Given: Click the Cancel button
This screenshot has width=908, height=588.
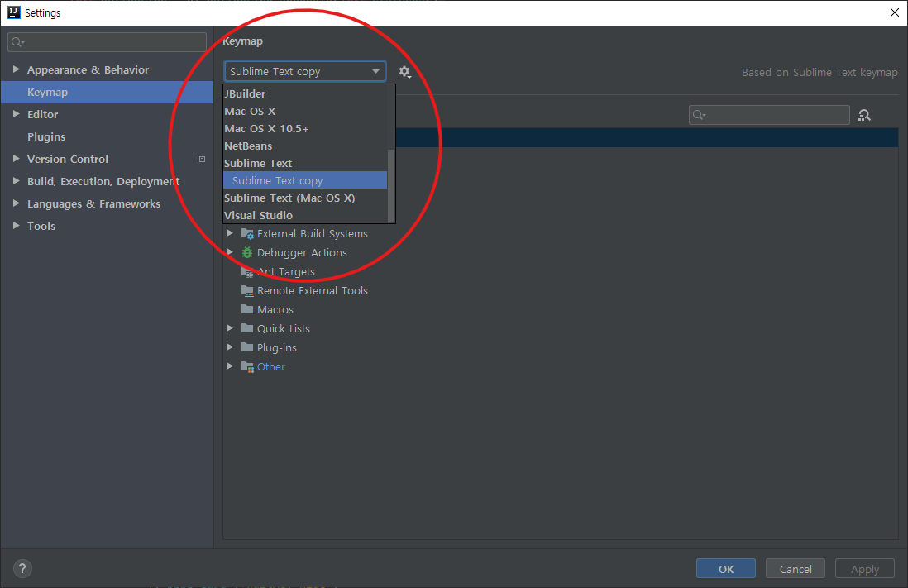Looking at the screenshot, I should pos(795,568).
